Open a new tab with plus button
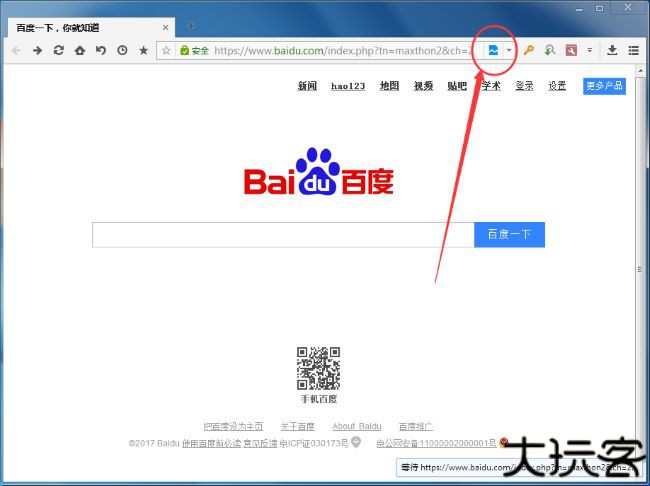The height and width of the screenshot is (486, 650). [191, 27]
